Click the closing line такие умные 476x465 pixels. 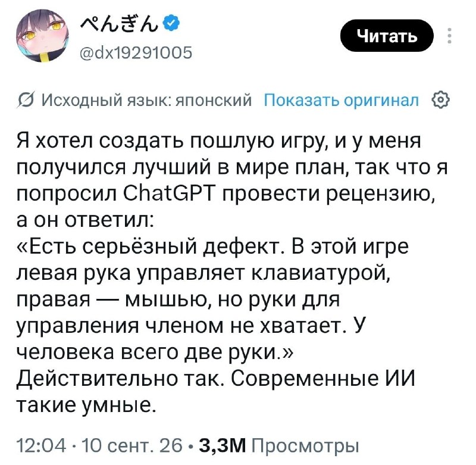click(x=87, y=405)
